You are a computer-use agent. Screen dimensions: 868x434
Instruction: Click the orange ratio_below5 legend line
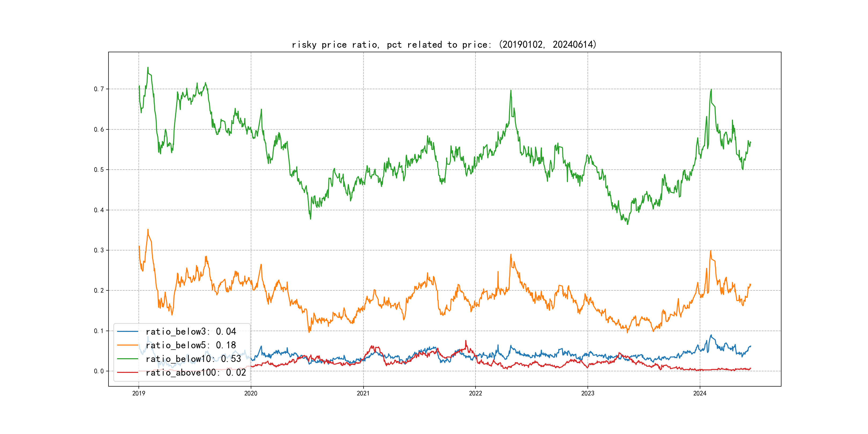coord(127,345)
